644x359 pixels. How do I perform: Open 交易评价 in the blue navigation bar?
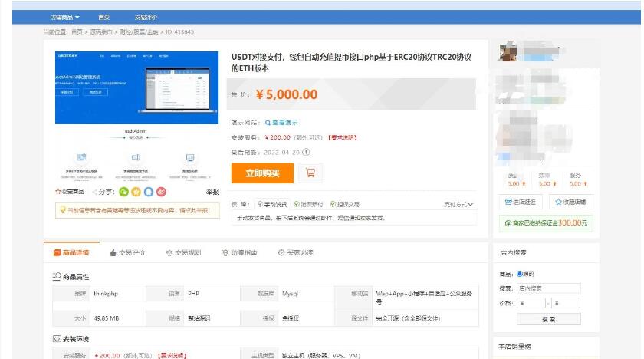click(146, 17)
